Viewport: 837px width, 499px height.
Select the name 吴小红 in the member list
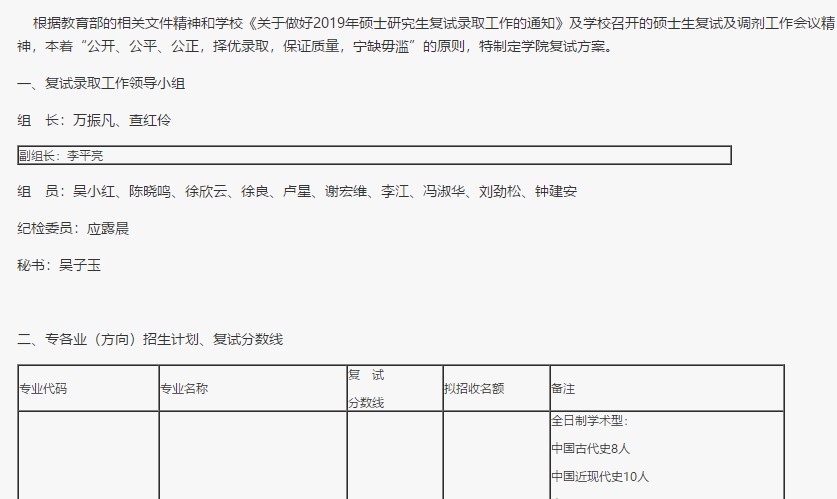tap(94, 192)
